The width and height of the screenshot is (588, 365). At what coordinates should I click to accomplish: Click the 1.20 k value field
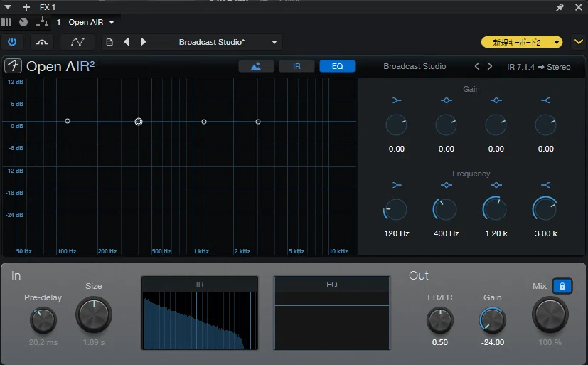click(x=496, y=233)
